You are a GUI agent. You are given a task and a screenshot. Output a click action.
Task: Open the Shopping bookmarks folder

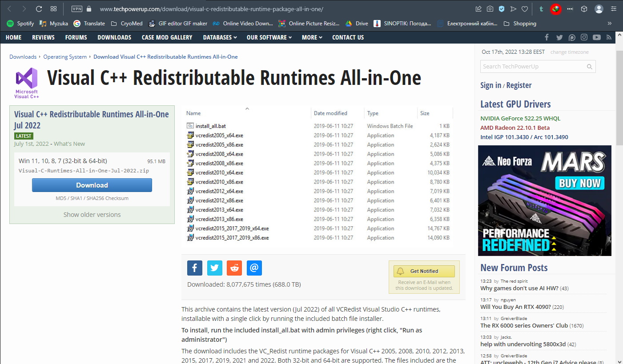[x=520, y=24]
